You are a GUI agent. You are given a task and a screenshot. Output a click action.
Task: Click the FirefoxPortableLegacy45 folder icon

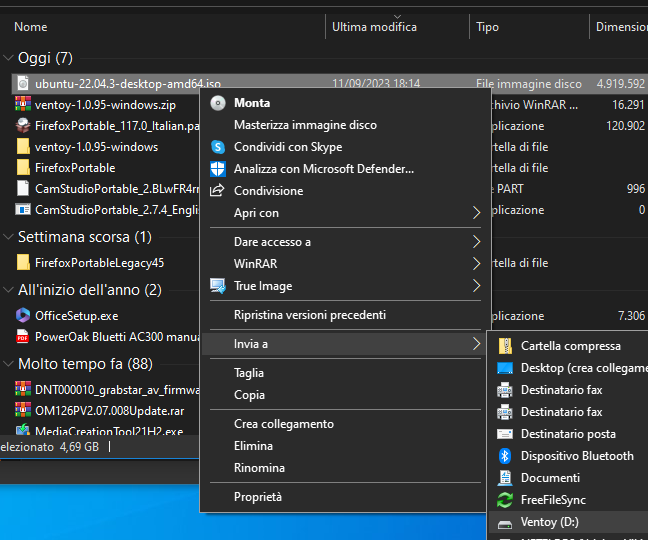coord(23,262)
